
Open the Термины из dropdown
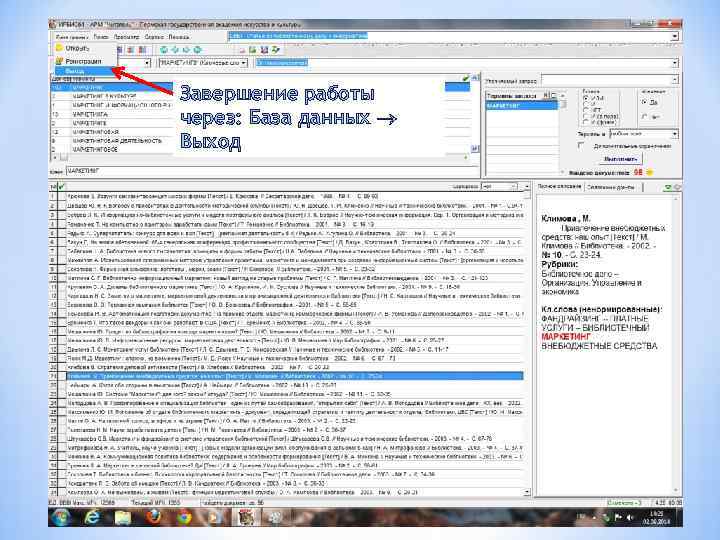tap(675, 134)
